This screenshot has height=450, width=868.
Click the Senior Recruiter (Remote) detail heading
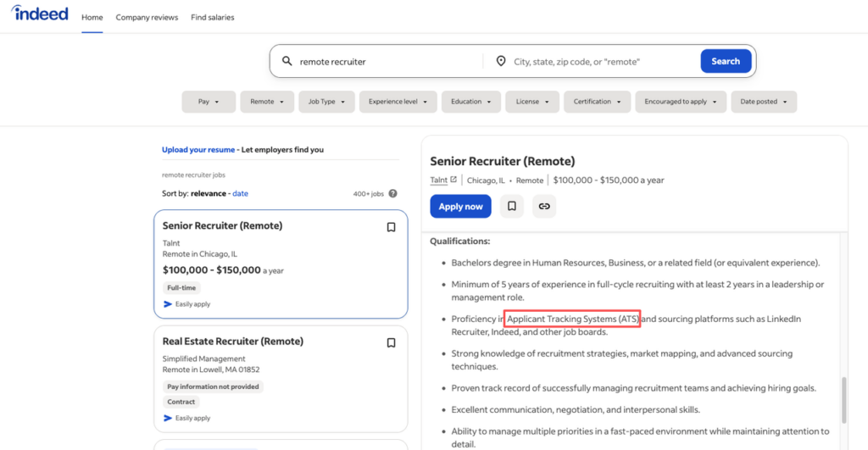click(x=503, y=161)
